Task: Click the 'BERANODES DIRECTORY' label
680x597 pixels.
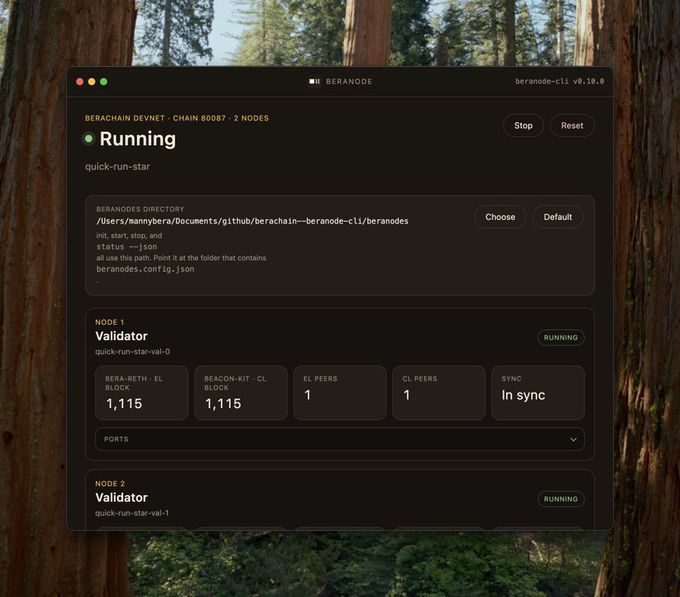Action: click(x=140, y=209)
